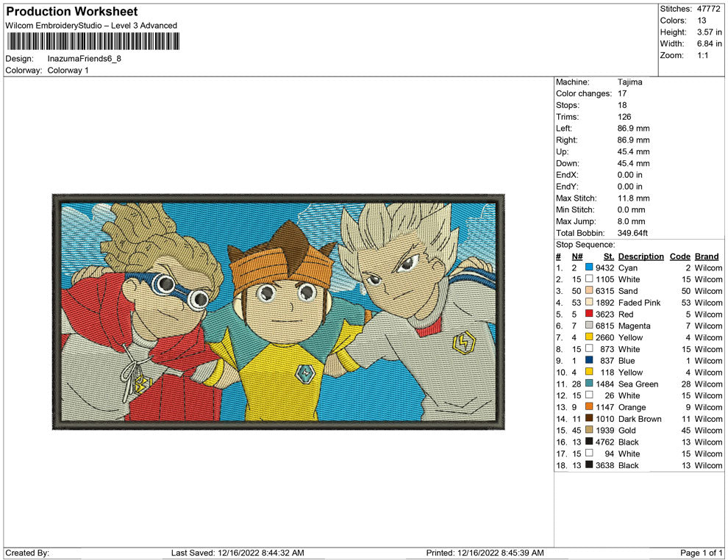Click the Max Stitch value '11.8 mm'
The height and width of the screenshot is (560, 728).
[634, 198]
